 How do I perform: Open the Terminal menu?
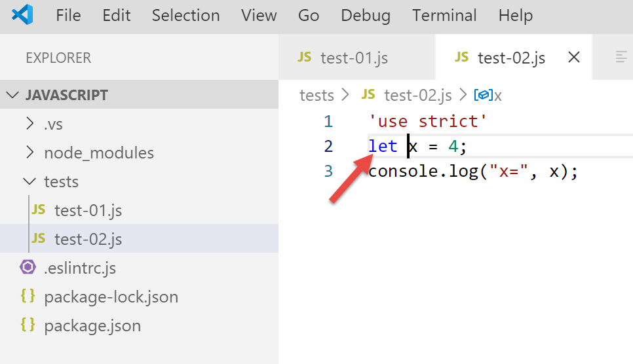tap(444, 15)
